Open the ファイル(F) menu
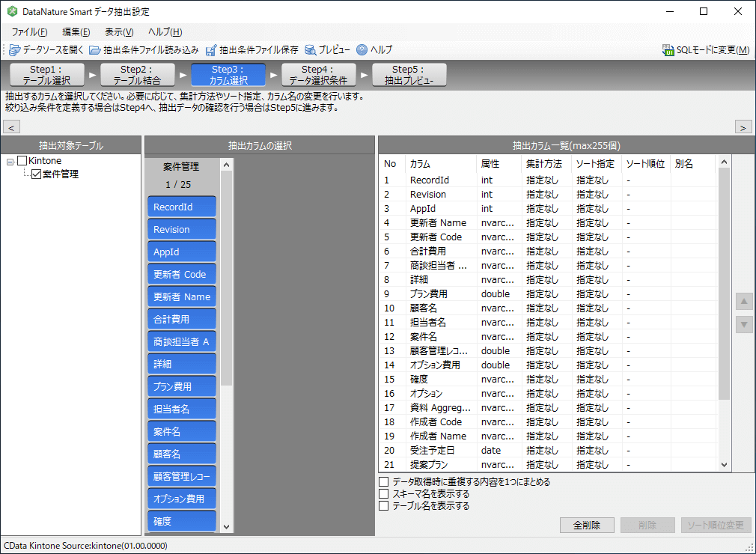 click(x=29, y=32)
